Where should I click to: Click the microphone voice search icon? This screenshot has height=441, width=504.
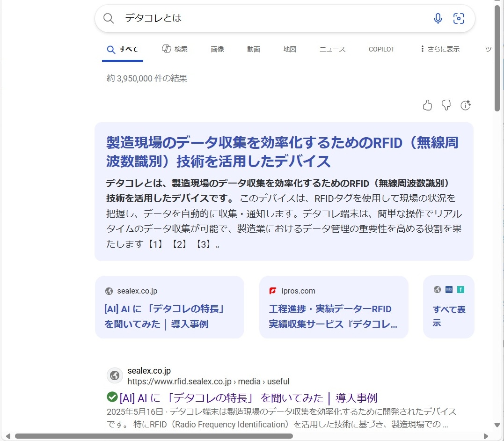(x=438, y=18)
